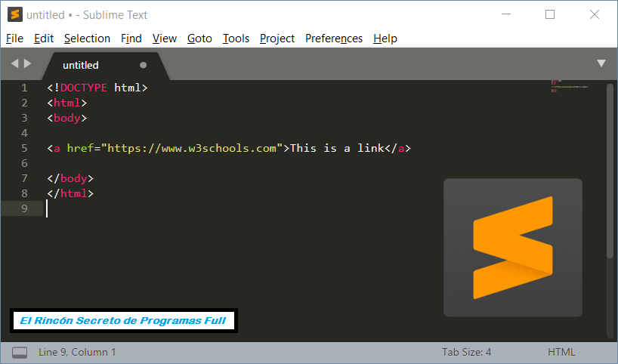The width and height of the screenshot is (618, 364).
Task: Maximize the Sublime Text window
Action: point(550,14)
